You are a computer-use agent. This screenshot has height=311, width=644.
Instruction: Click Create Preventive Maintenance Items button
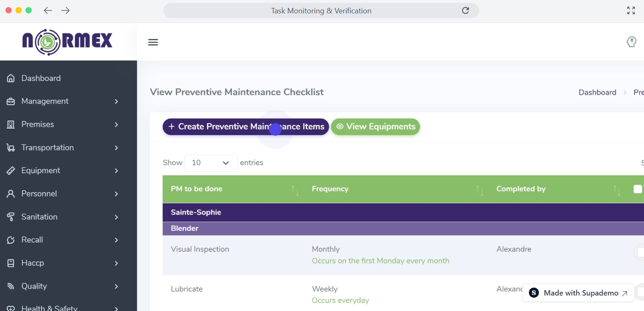click(246, 126)
